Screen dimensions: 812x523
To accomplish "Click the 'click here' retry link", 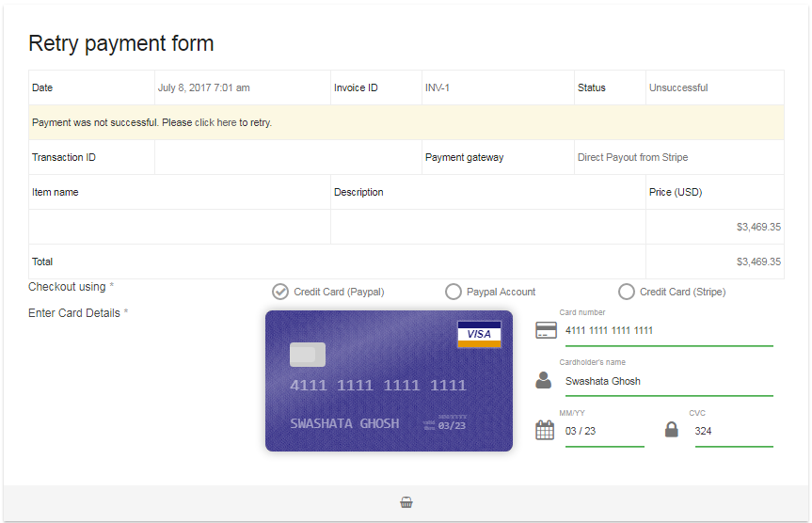I will pos(215,122).
